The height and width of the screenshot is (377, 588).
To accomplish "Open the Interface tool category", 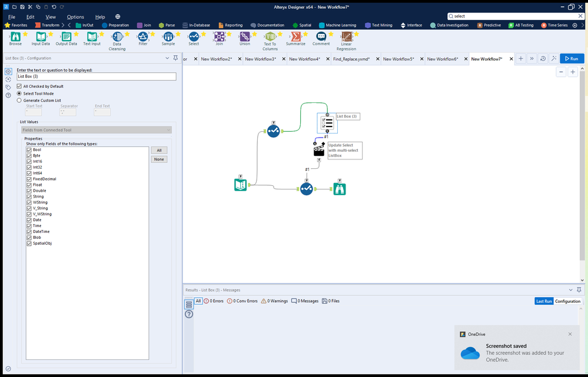I will pos(411,25).
